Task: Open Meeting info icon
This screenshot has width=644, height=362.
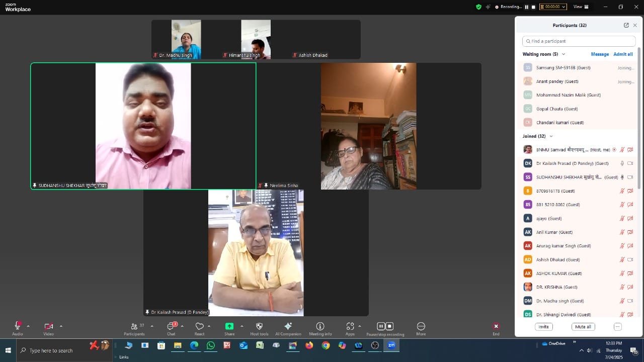Action: 320,327
